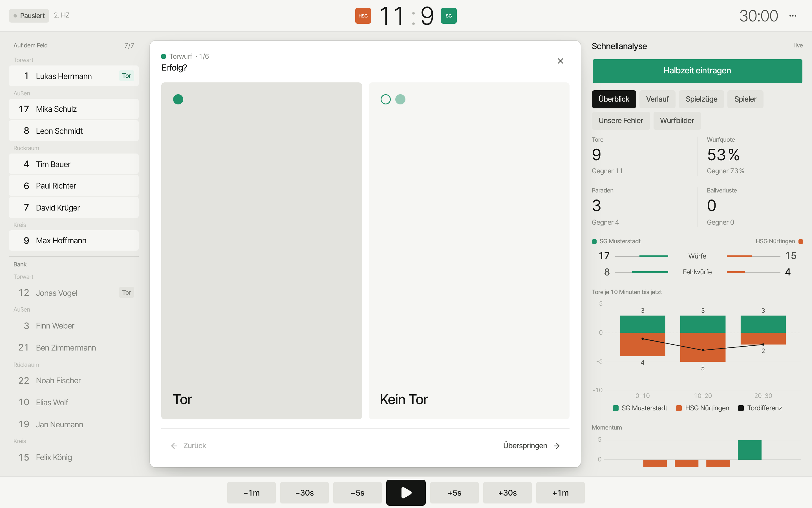
Task: Advance the clock by 5 seconds
Action: (x=454, y=492)
